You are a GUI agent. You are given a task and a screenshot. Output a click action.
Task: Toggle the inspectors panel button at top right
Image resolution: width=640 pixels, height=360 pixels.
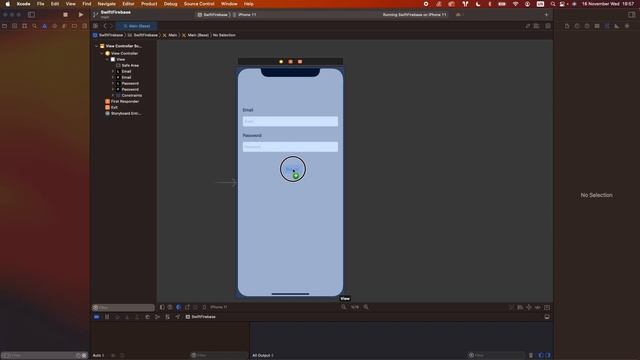click(631, 15)
